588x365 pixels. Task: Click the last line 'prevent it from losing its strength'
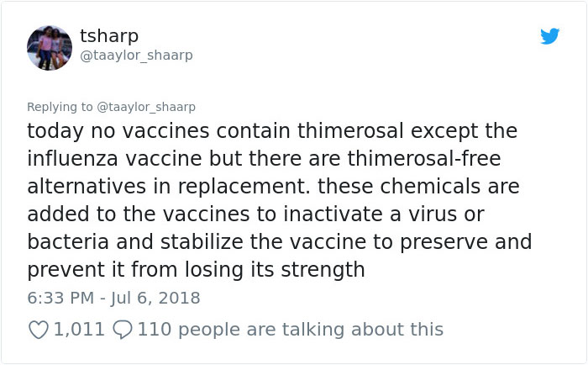point(196,270)
